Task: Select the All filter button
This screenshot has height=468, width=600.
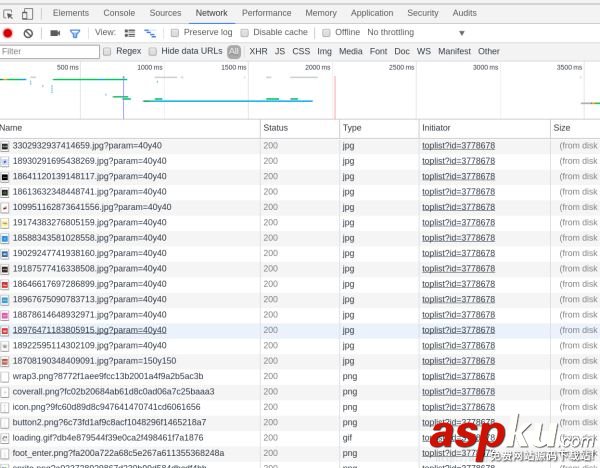Action: tap(234, 52)
